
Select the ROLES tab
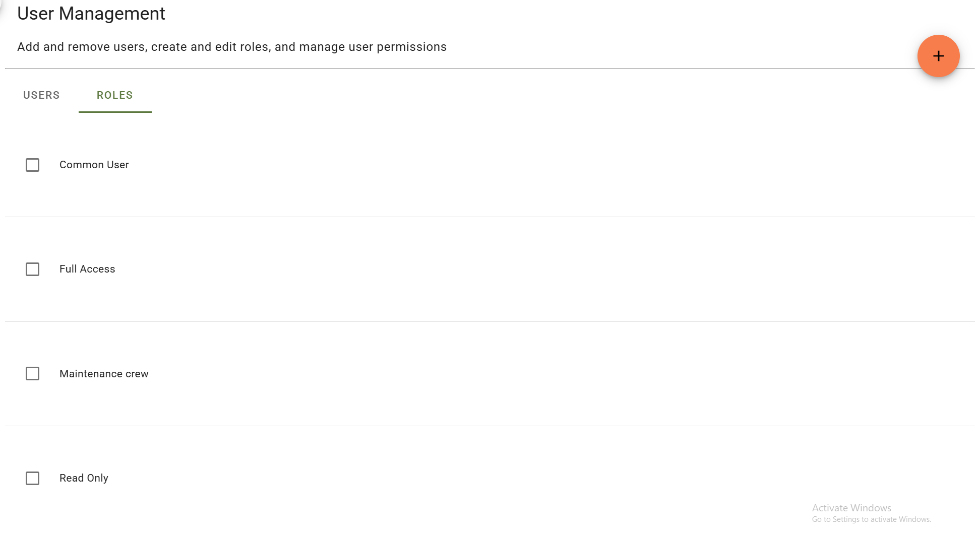(x=115, y=95)
